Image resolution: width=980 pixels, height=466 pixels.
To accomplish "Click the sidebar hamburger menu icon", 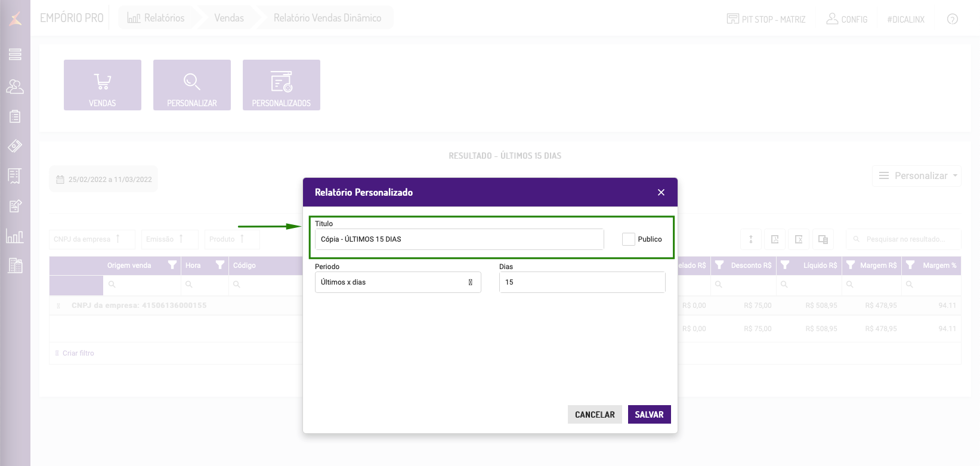I will (15, 54).
